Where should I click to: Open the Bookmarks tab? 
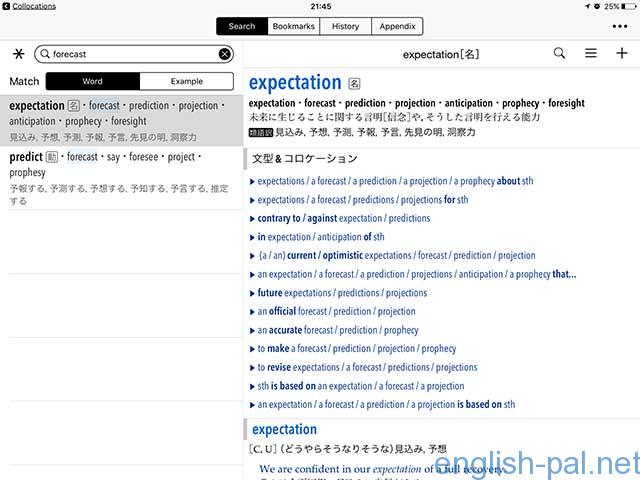(293, 27)
